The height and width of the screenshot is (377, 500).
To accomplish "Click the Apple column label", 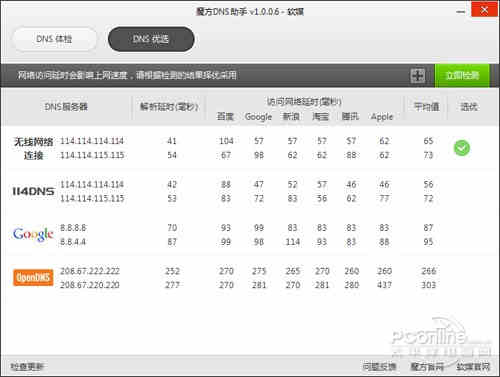I will [x=382, y=117].
